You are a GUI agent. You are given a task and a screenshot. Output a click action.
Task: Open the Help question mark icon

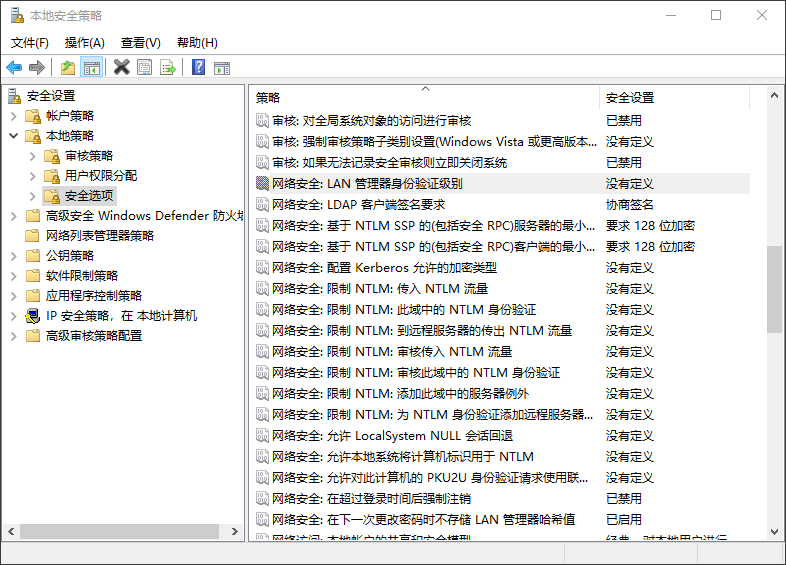(199, 67)
